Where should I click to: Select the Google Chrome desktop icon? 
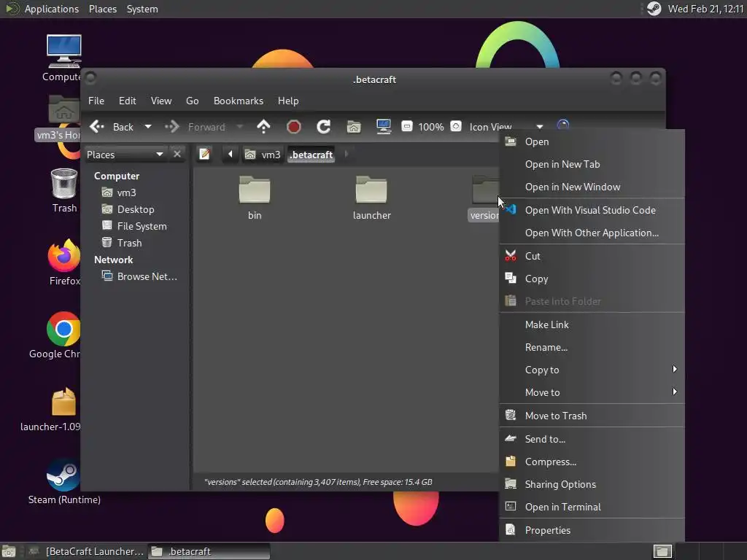coord(55,335)
